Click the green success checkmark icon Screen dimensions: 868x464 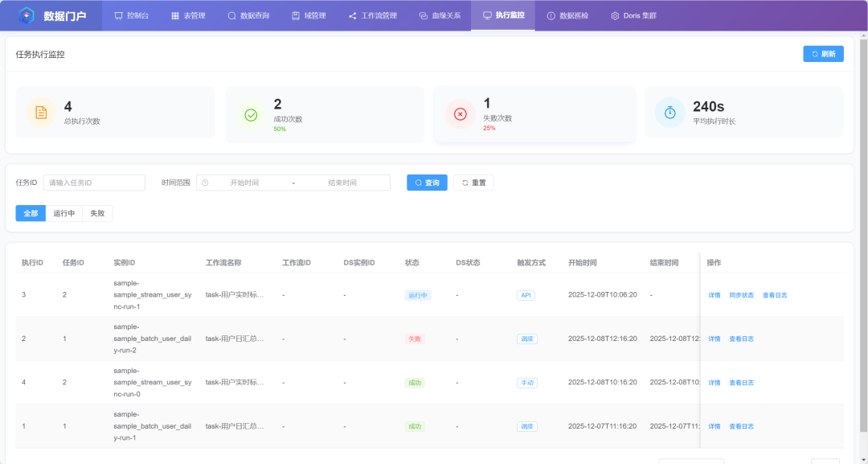tap(251, 115)
